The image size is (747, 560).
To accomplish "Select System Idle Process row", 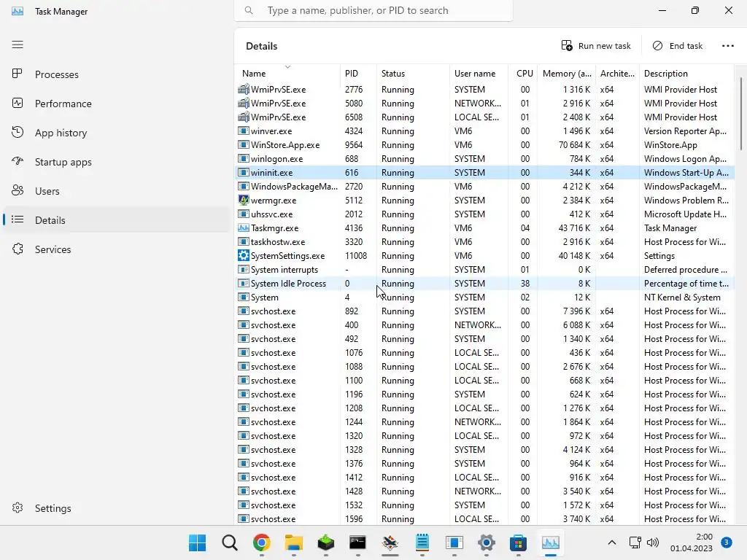I will tap(485, 284).
